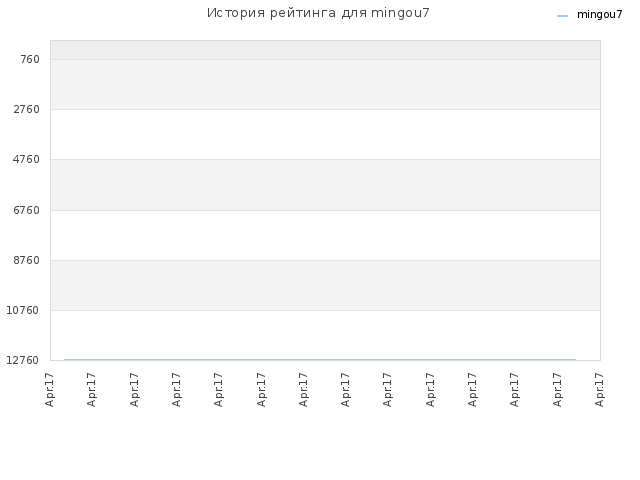Click the 2760 y-axis label

pyautogui.click(x=27, y=109)
